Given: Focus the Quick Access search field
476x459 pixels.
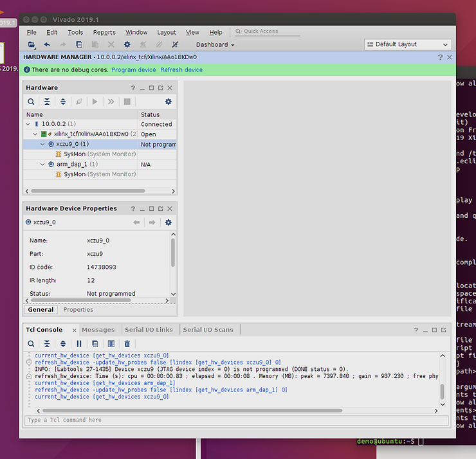Looking at the screenshot, I should coord(268,32).
